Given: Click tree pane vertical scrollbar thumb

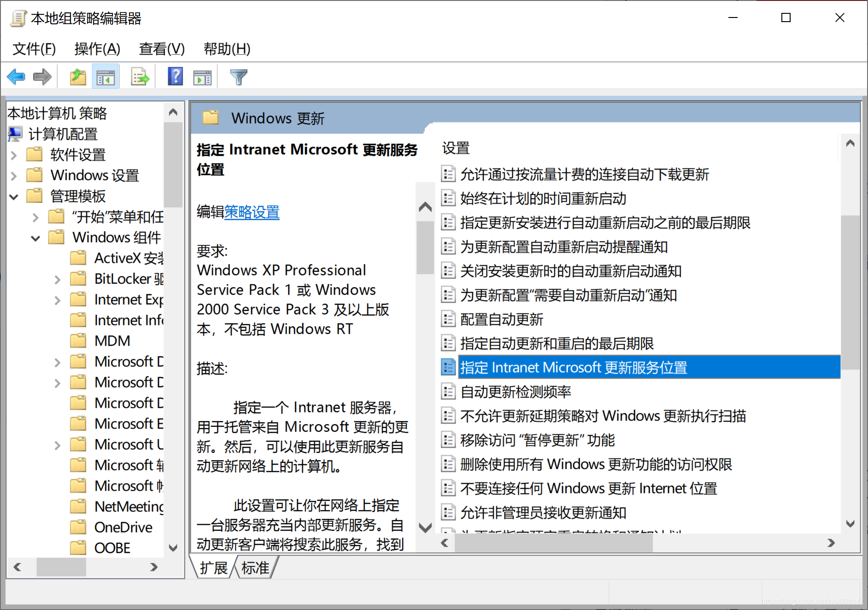Looking at the screenshot, I should point(173,164).
